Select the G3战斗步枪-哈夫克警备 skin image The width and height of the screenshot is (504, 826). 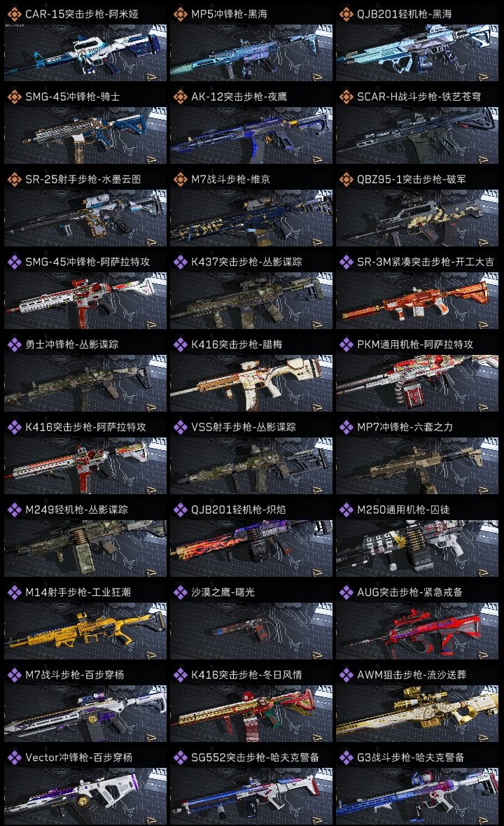point(417,796)
